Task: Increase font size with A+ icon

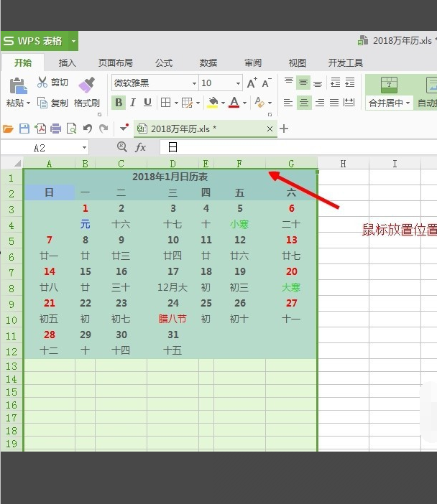Action: 252,83
